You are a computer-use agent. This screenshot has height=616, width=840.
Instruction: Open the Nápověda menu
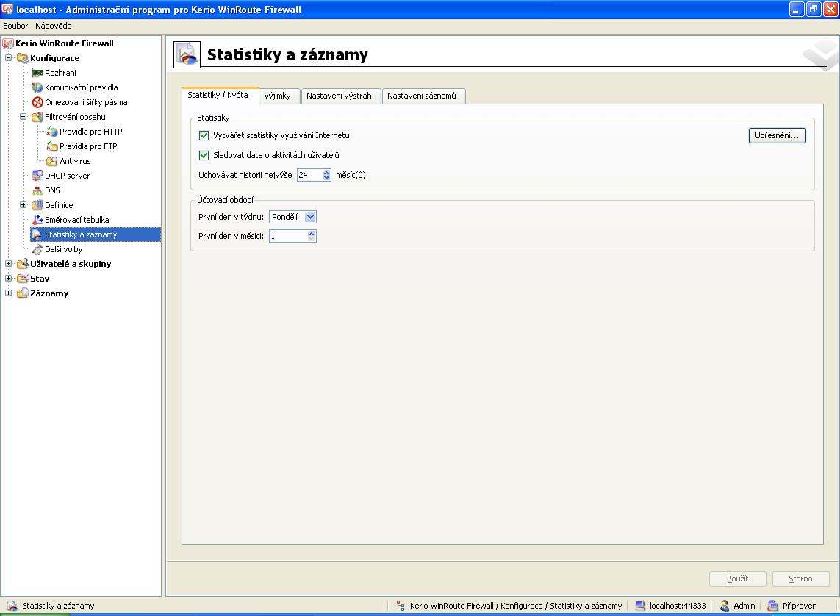click(x=54, y=26)
